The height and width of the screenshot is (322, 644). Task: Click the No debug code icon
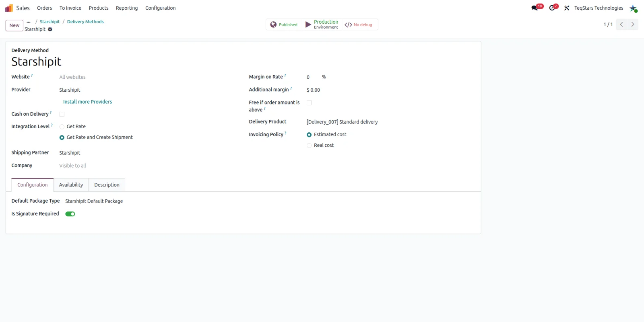[x=348, y=25]
